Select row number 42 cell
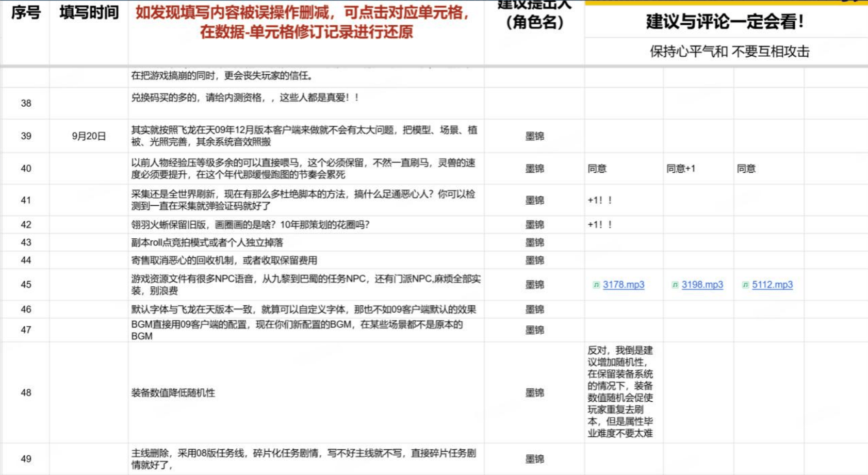Image resolution: width=868 pixels, height=475 pixels. [26, 225]
